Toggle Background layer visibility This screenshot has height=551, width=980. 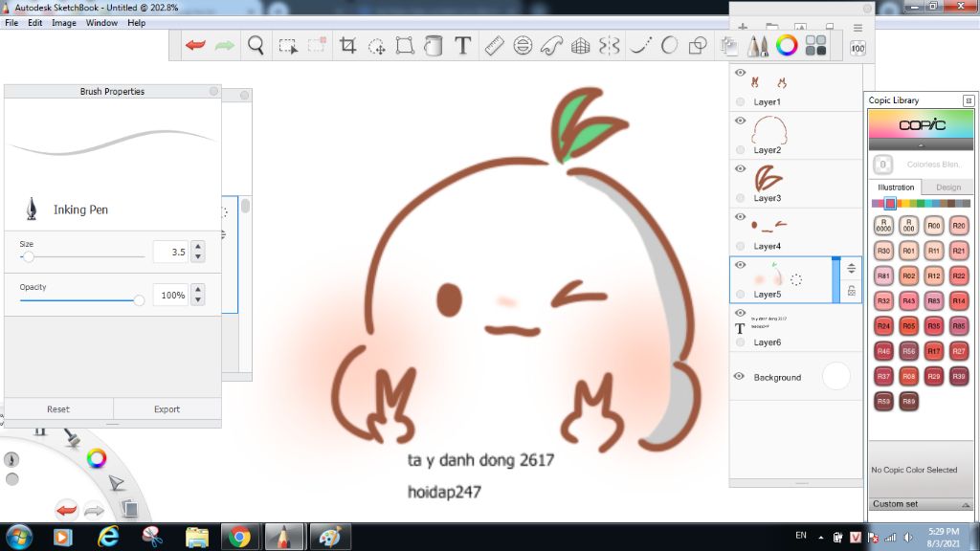739,377
